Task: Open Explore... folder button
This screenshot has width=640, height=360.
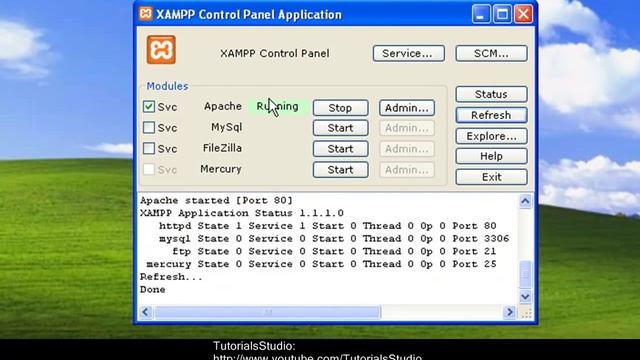Action: [x=491, y=136]
